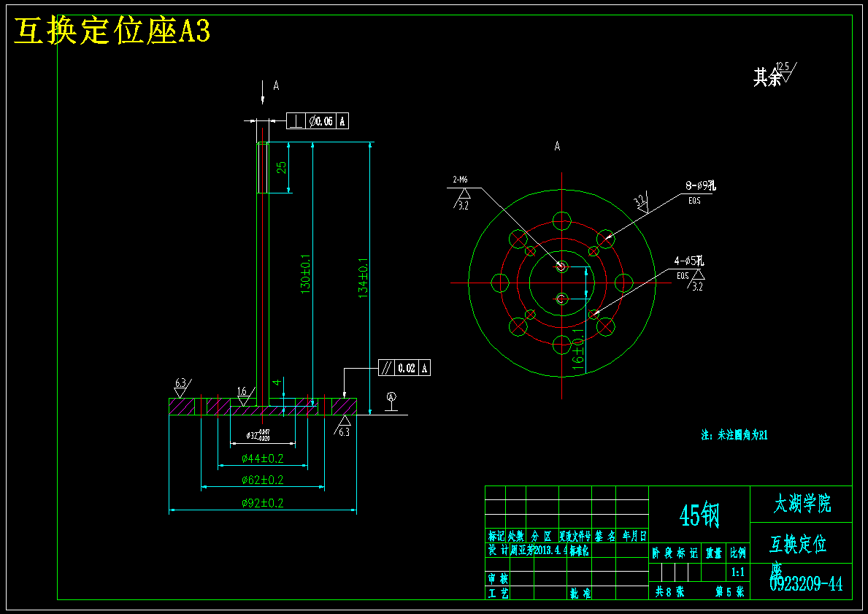Click the part name 互换定位 in title block
Image resolution: width=868 pixels, height=614 pixels.
point(798,544)
